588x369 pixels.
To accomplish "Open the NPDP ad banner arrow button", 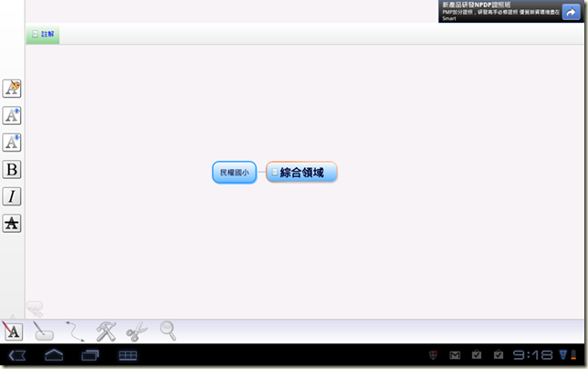I will coord(571,12).
